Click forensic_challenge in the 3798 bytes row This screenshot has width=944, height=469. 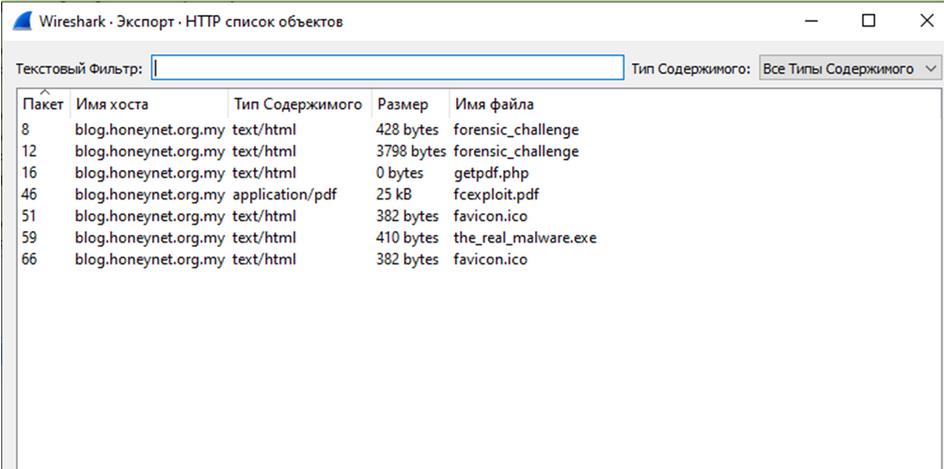tap(516, 151)
